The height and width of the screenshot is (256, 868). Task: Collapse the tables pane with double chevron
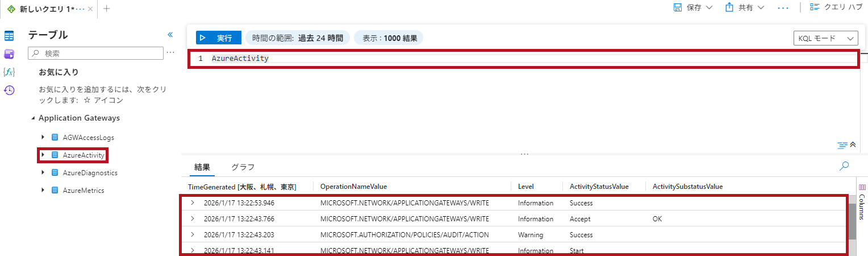[x=170, y=35]
